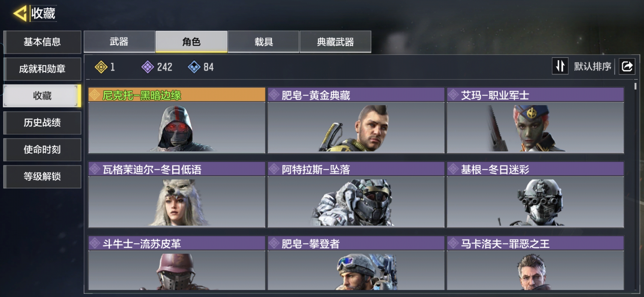Switch to the 武器 tab
Image resolution: width=644 pixels, height=297 pixels.
(x=119, y=42)
